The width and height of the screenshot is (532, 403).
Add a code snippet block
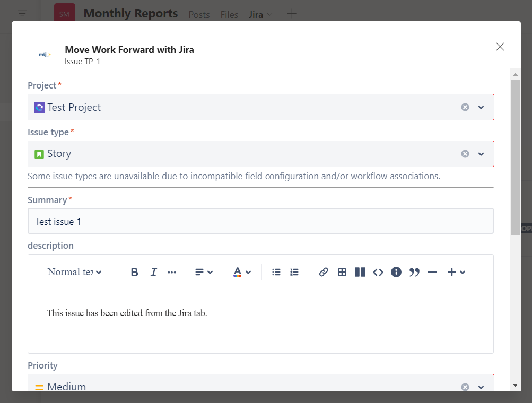[378, 272]
